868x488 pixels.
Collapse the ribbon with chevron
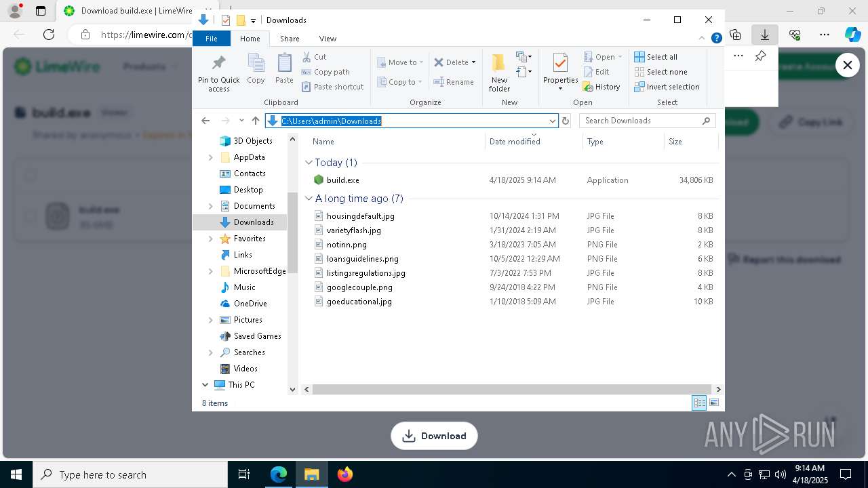702,39
